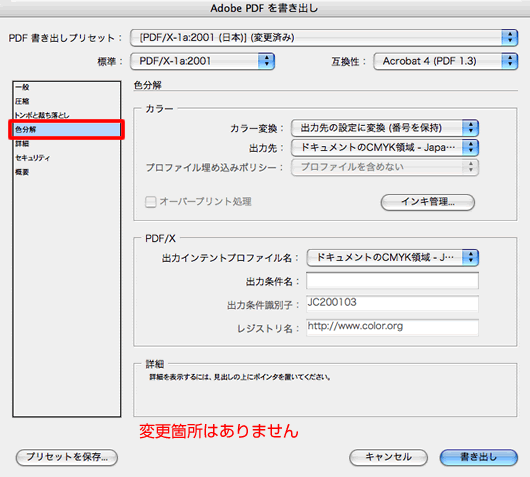
Task: Select the highlighted 色分解 item
Action: (67, 129)
